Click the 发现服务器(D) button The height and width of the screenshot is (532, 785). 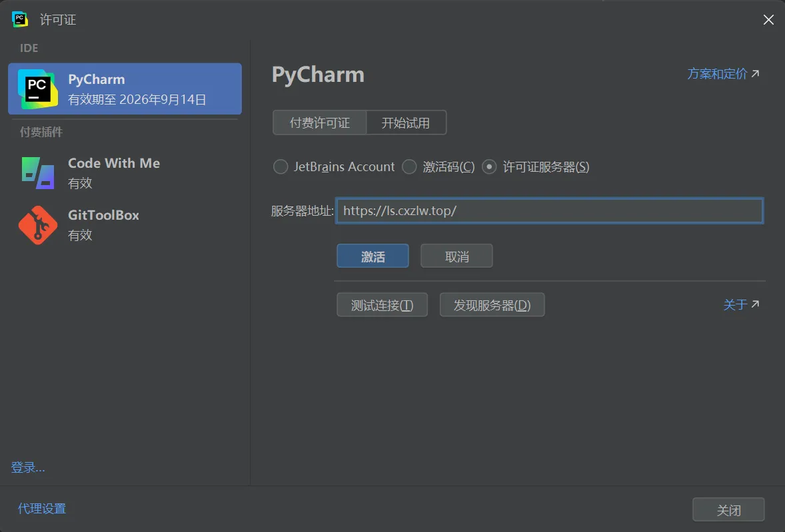coord(492,305)
